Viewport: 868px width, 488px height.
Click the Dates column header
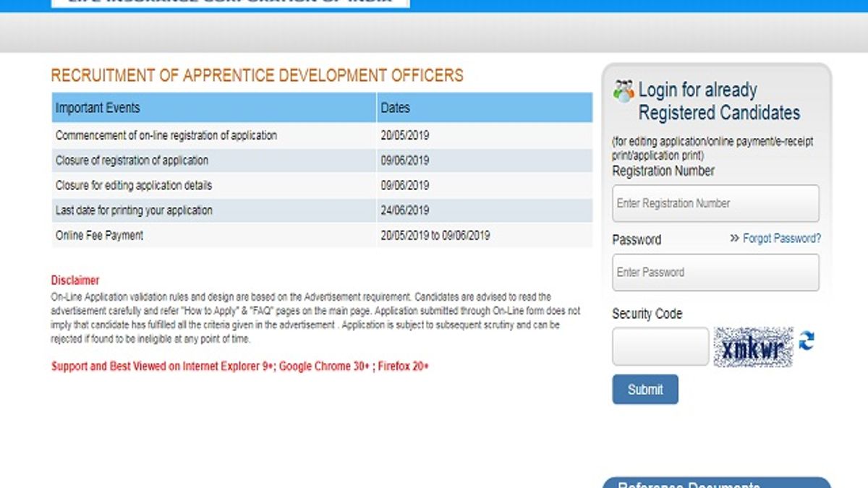(x=484, y=108)
